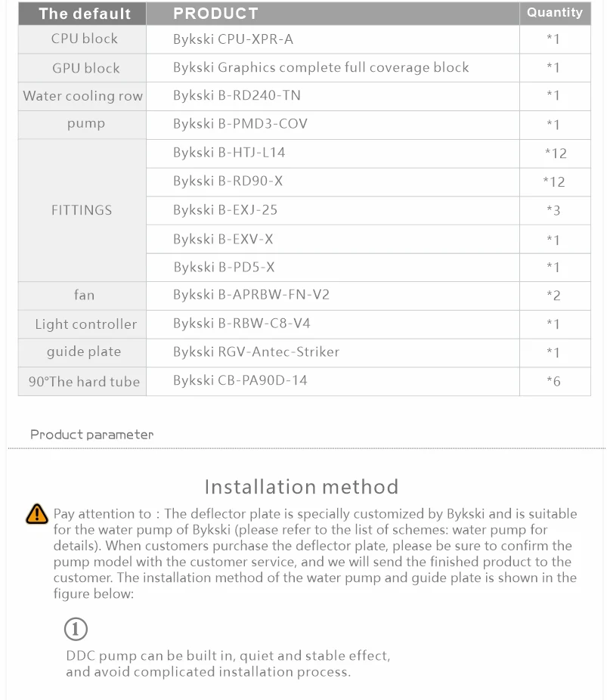Screen dimensions: 607x700
Task: Choose the Bykski B-EXJ-25 fitting entry
Action: (225, 210)
